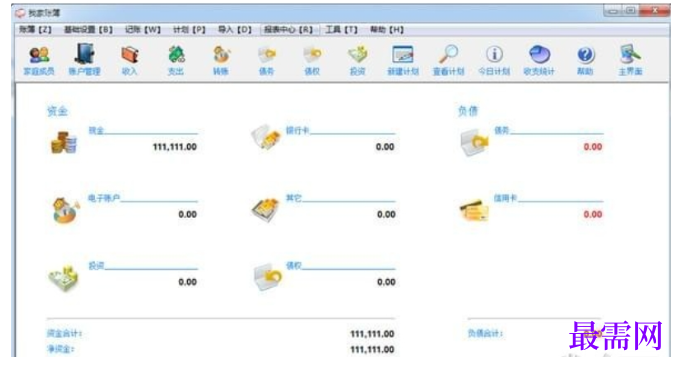Click the 0.00 amount under 银行卡

385,147
